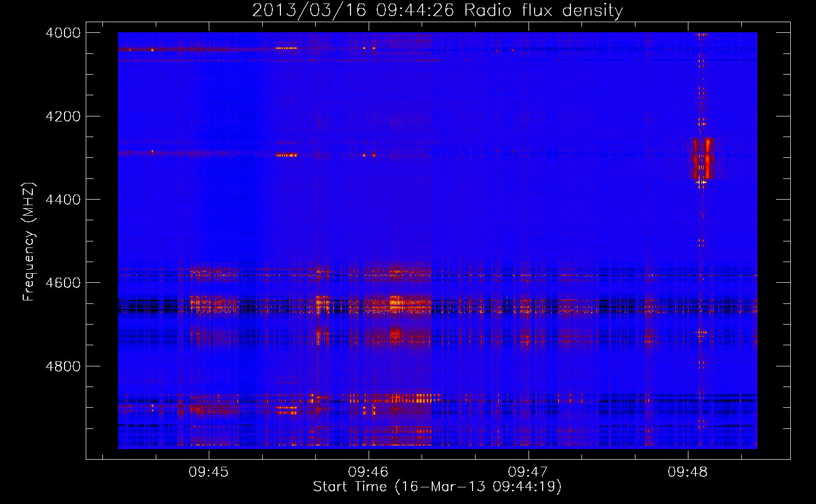The height and width of the screenshot is (504, 816).
Task: Click the 09:47 time tick label
Action: click(528, 472)
